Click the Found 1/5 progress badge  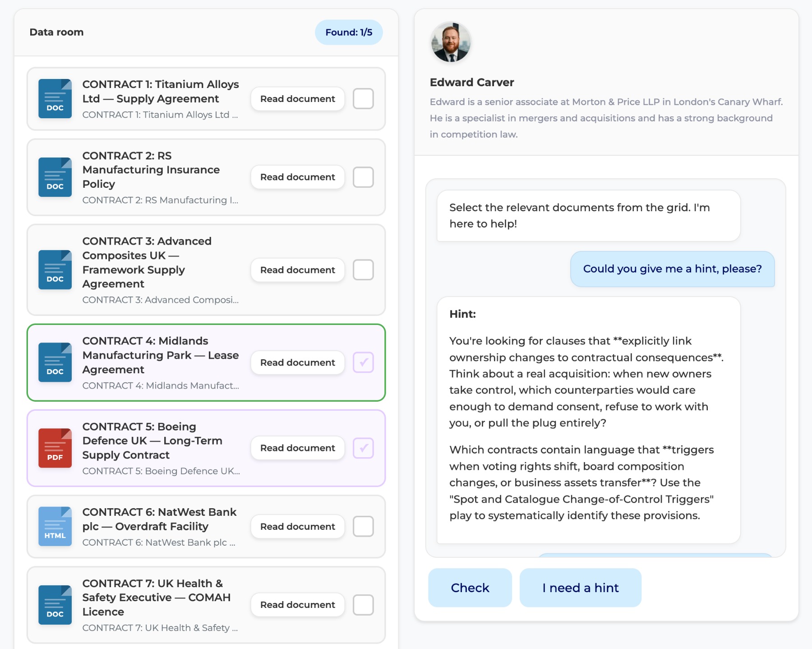349,32
